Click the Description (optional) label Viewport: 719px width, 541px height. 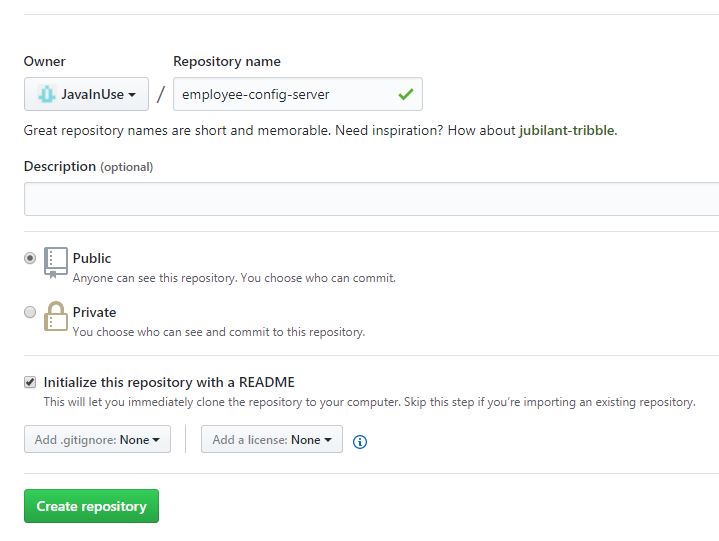[x=88, y=166]
